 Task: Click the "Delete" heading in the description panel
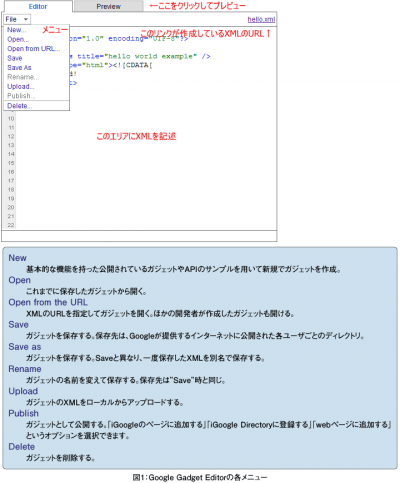pos(21,447)
